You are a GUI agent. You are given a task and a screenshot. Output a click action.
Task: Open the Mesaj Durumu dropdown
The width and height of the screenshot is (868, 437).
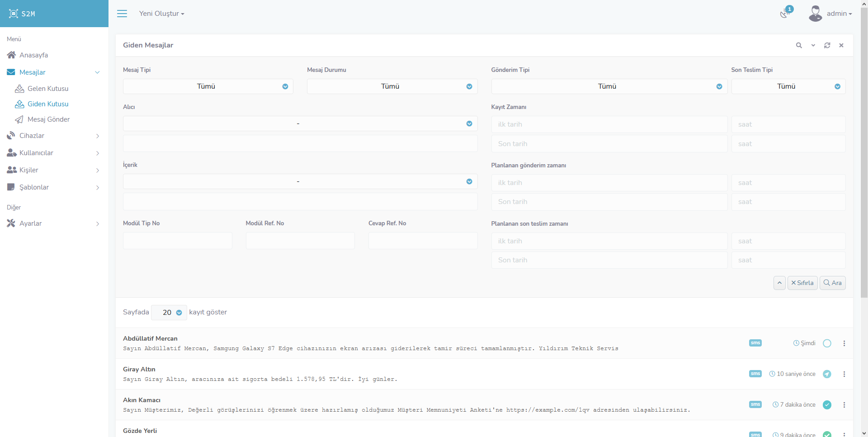pyautogui.click(x=392, y=86)
